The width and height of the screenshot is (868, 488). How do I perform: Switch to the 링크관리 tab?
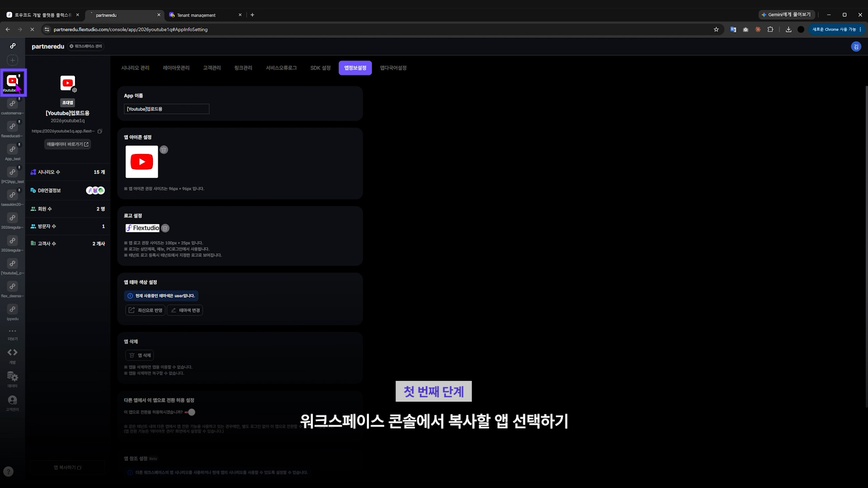coord(243,68)
